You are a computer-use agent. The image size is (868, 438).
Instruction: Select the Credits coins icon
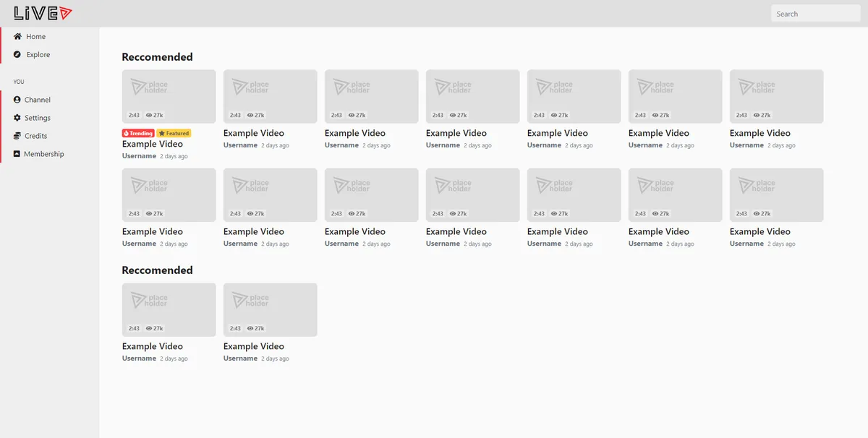18,136
